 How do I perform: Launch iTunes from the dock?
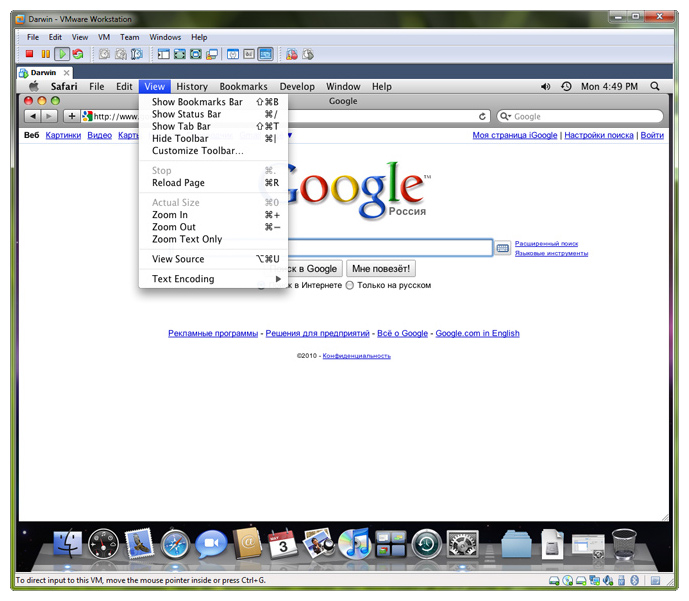pyautogui.click(x=354, y=545)
